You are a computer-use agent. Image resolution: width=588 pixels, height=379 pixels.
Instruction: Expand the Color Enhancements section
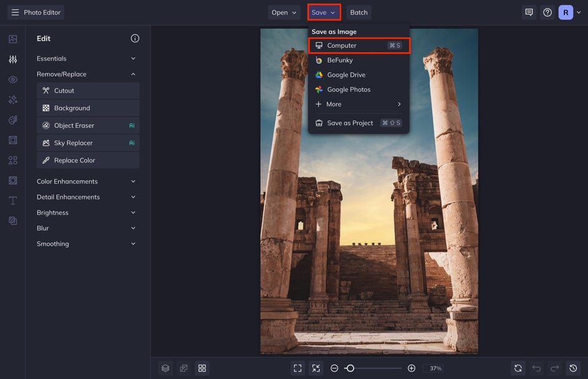tap(88, 181)
